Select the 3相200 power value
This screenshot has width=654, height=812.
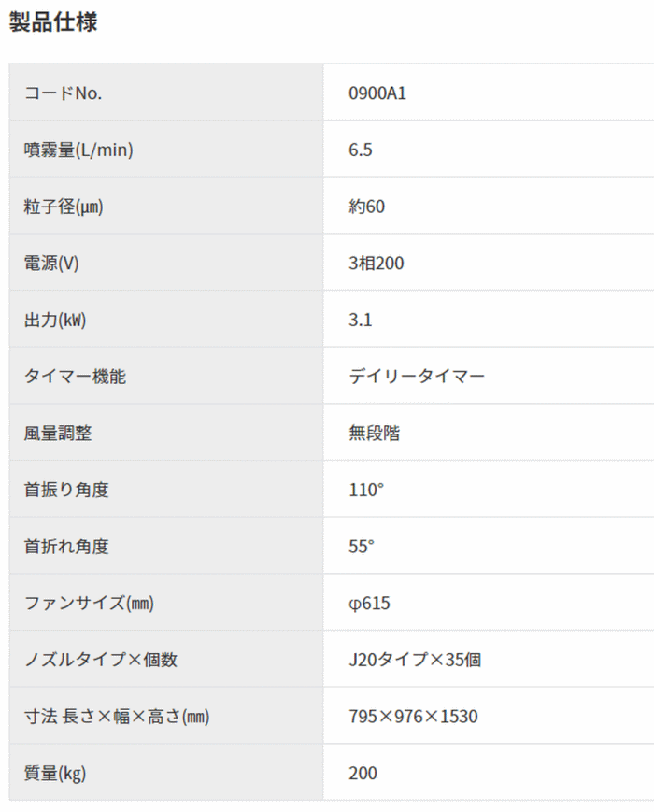376,264
